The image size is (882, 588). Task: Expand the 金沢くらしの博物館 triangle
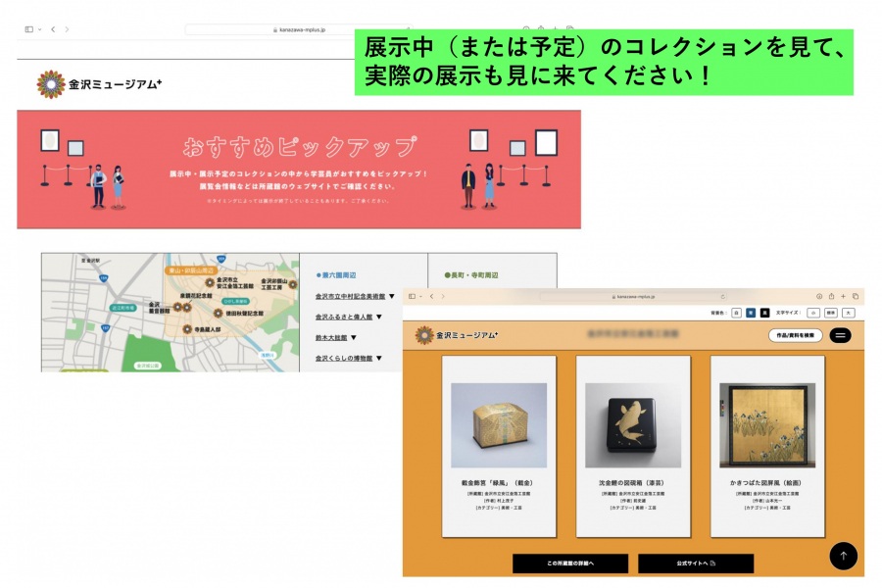click(379, 359)
